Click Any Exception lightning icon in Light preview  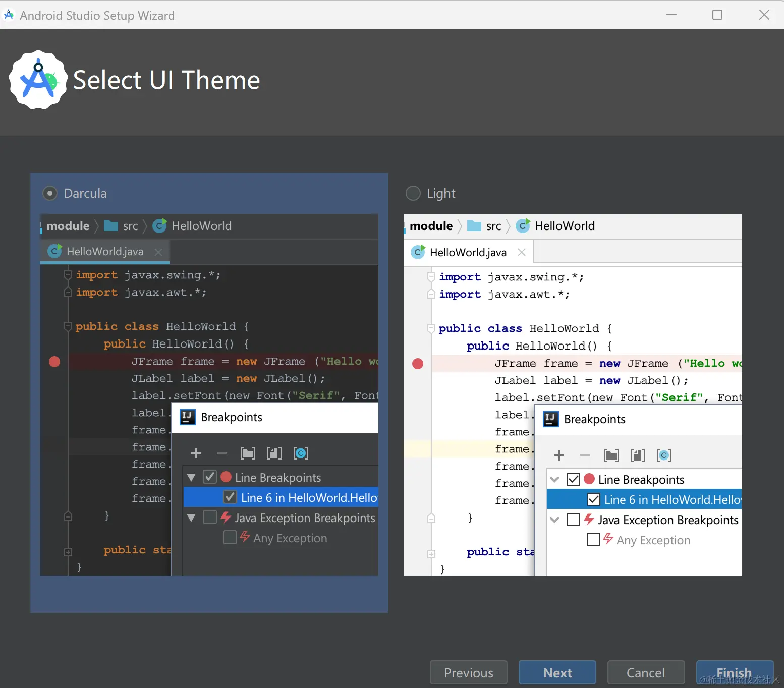[x=608, y=539]
